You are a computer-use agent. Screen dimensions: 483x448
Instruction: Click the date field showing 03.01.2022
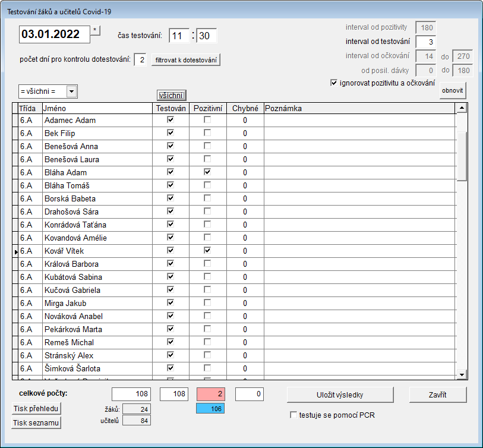pos(55,34)
